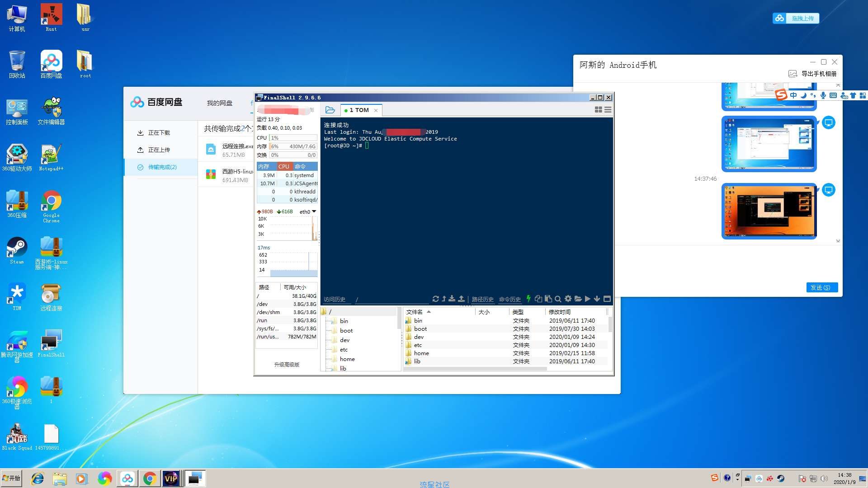Click the 路径历史 button in FinalShell

(483, 299)
